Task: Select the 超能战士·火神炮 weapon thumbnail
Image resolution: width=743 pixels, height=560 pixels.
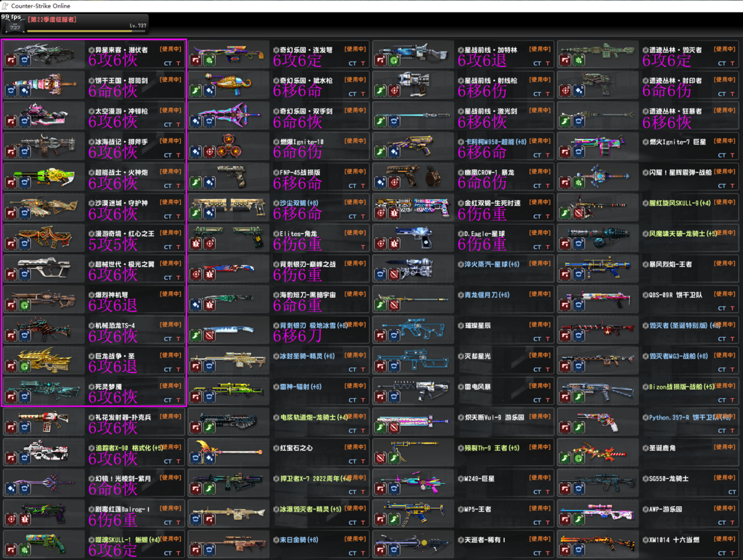Action: [45, 175]
